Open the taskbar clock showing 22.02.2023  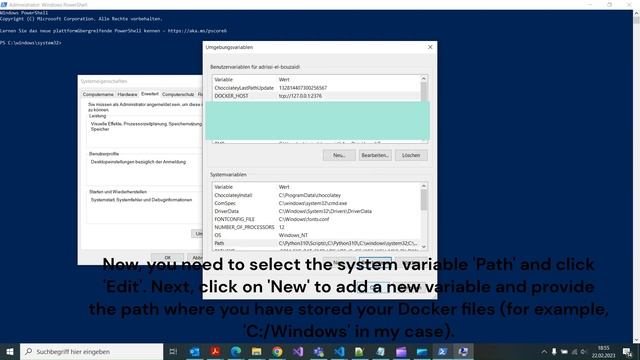[x=603, y=351]
